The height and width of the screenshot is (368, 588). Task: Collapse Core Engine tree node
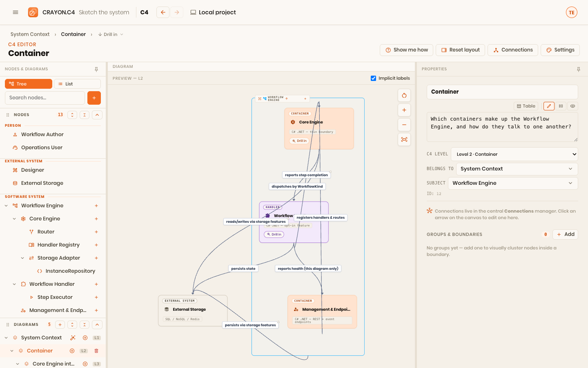14,219
